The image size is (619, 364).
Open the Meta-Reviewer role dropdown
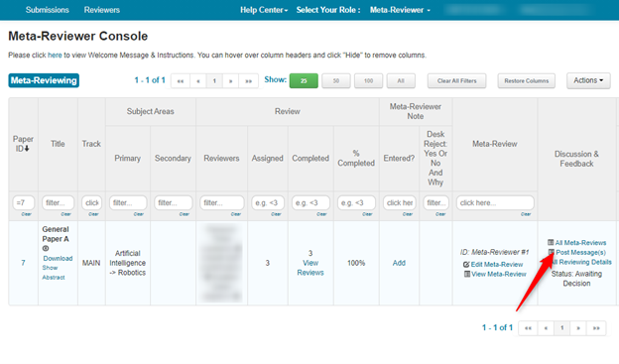point(400,10)
